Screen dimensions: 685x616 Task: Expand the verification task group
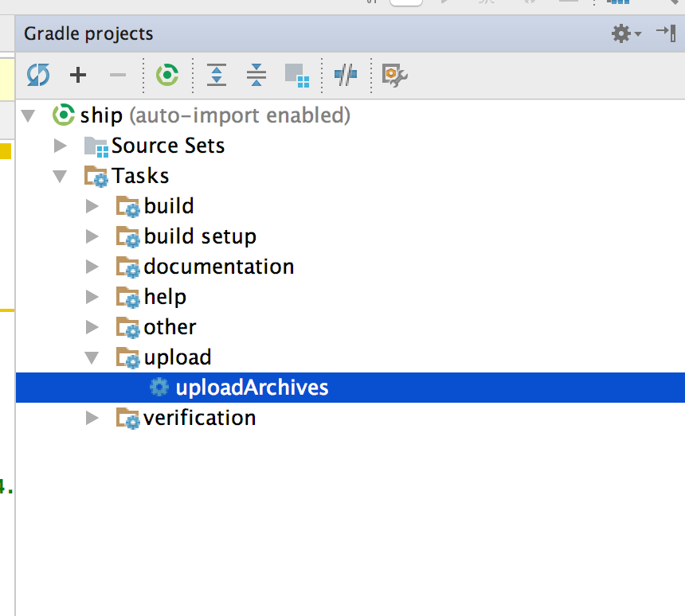tap(92, 418)
